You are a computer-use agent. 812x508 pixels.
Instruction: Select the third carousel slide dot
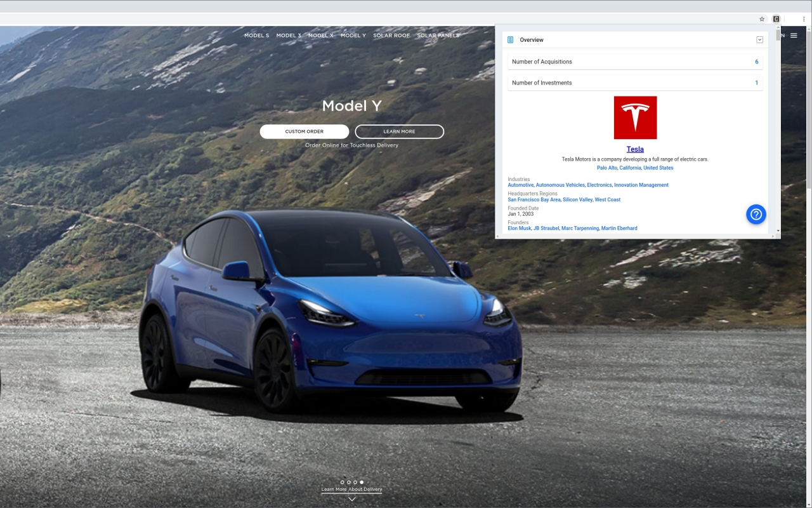click(x=355, y=483)
